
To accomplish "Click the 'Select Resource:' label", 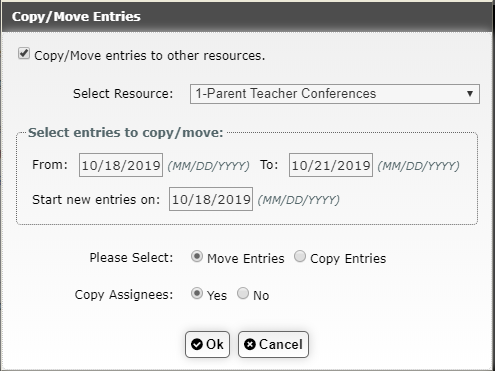I will [x=123, y=94].
